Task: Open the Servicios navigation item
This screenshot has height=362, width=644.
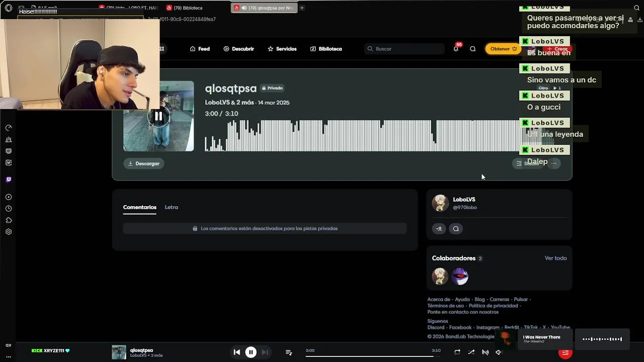Action: [282, 49]
